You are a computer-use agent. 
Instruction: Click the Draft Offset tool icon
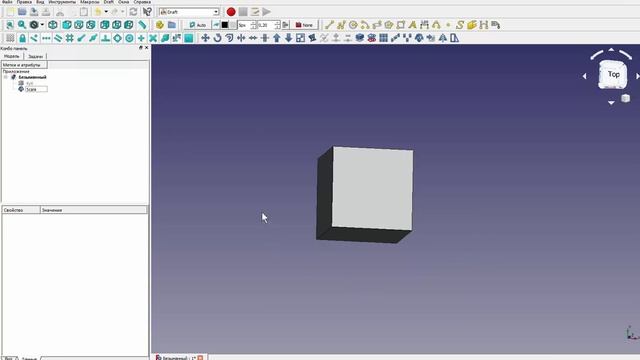(229, 38)
